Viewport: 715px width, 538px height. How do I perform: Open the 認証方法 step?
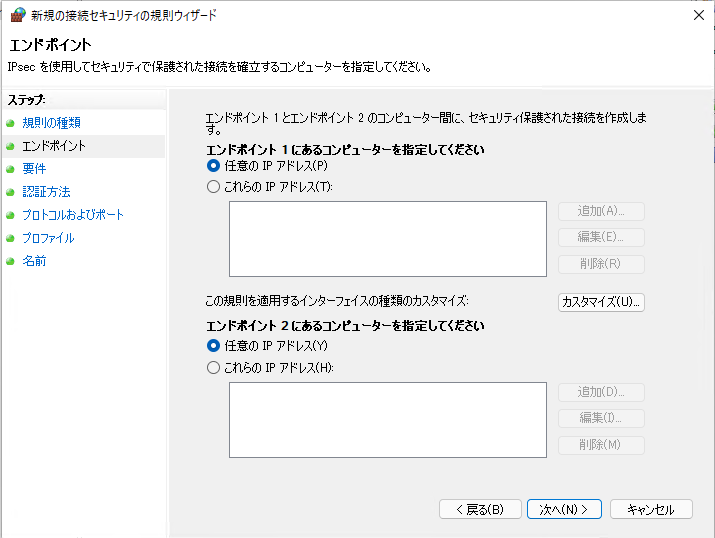pos(46,192)
